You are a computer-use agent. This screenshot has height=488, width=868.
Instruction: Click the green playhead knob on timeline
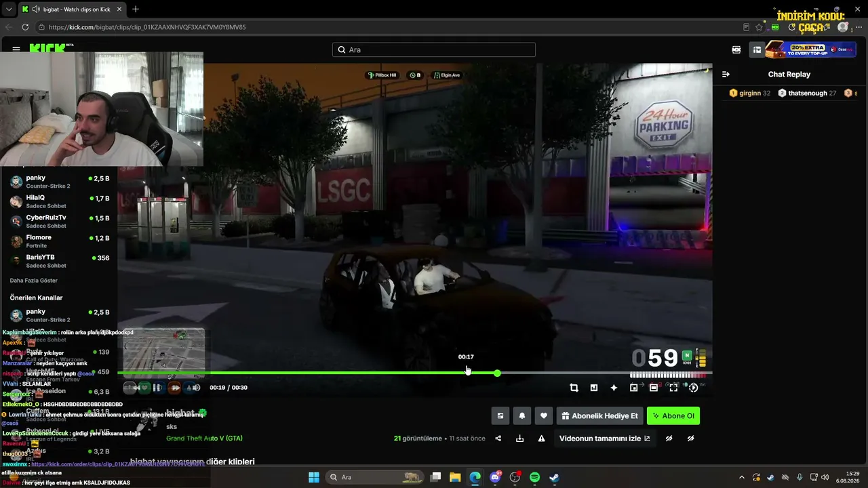[497, 373]
